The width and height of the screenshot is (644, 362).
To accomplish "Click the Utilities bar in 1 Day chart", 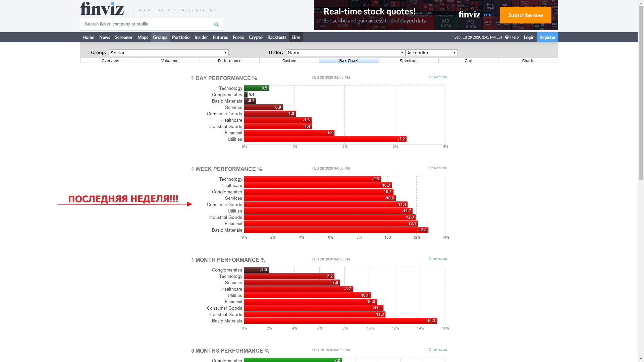I will point(325,139).
